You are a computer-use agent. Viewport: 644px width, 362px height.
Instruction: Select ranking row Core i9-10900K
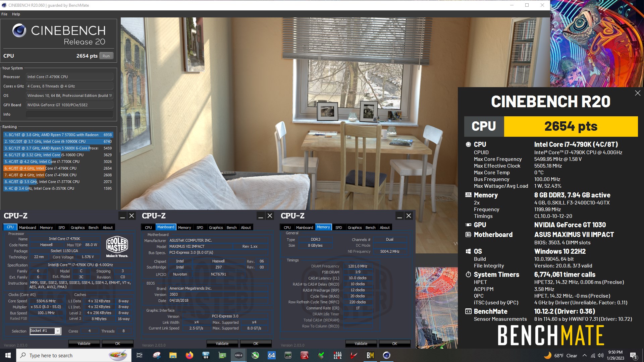(58, 141)
